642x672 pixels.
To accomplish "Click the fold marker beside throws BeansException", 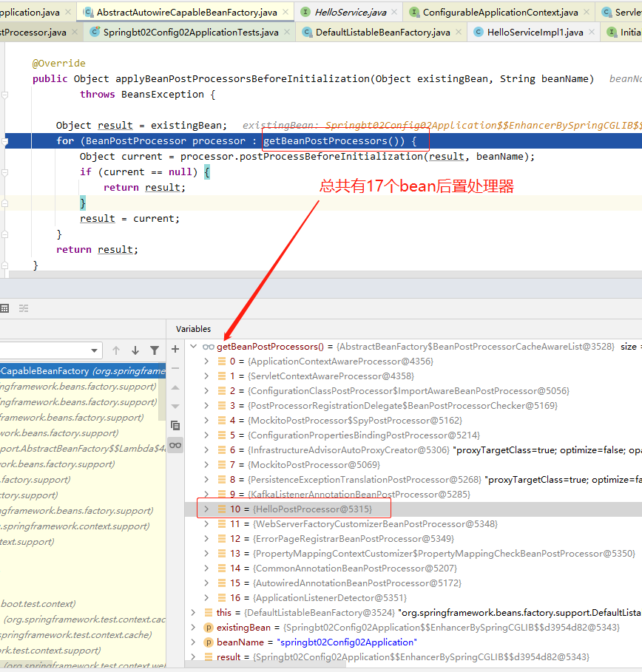I will tap(4, 95).
